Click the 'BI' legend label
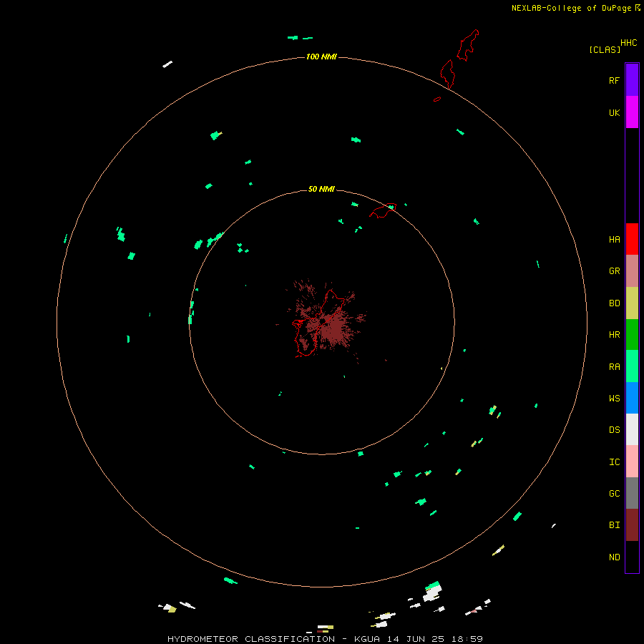This screenshot has height=644, width=644. [614, 525]
